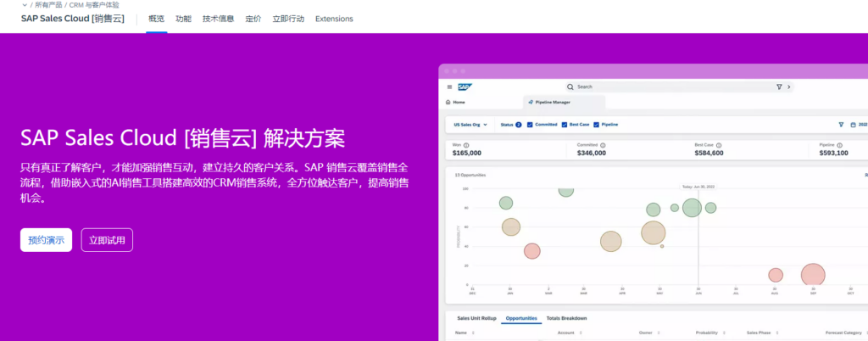This screenshot has width=868, height=341.
Task: Open the Extensions tab
Action: [334, 19]
